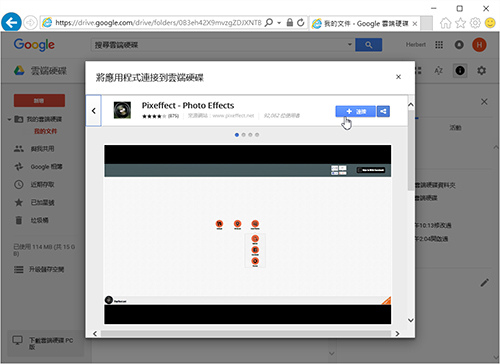Click the Pixeffect app camera lens icon

[122, 110]
